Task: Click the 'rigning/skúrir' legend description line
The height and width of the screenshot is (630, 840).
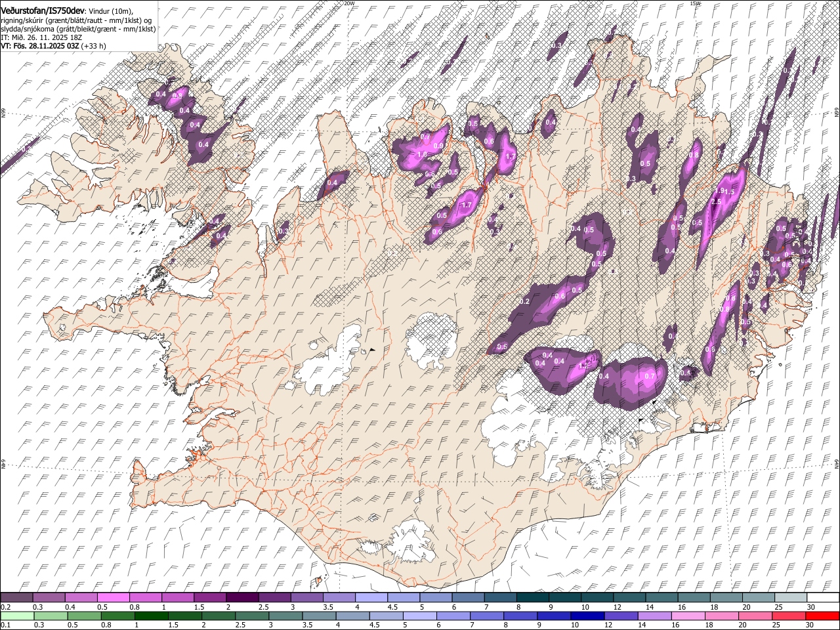Action: coord(76,20)
